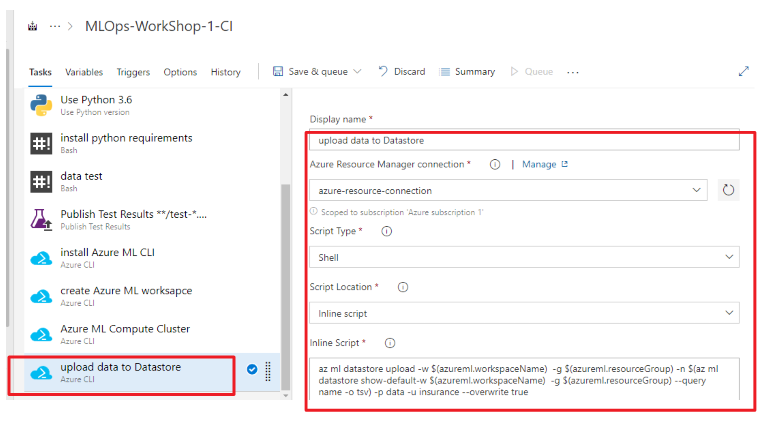Click the breadcrumb chevron separator
771x423 pixels.
(70, 26)
